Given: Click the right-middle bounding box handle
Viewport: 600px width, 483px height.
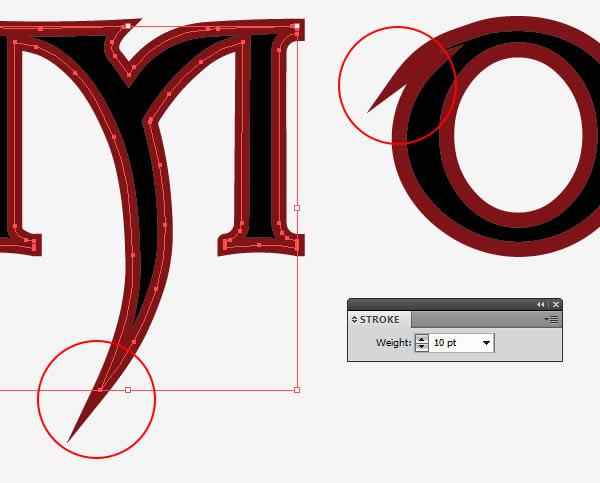Looking at the screenshot, I should (x=297, y=208).
